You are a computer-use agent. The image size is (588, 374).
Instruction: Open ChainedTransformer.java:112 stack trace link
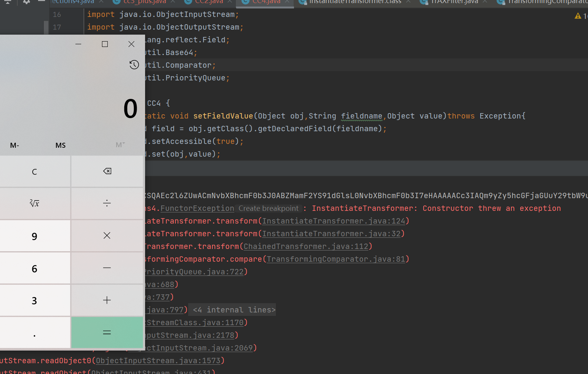[x=306, y=246]
